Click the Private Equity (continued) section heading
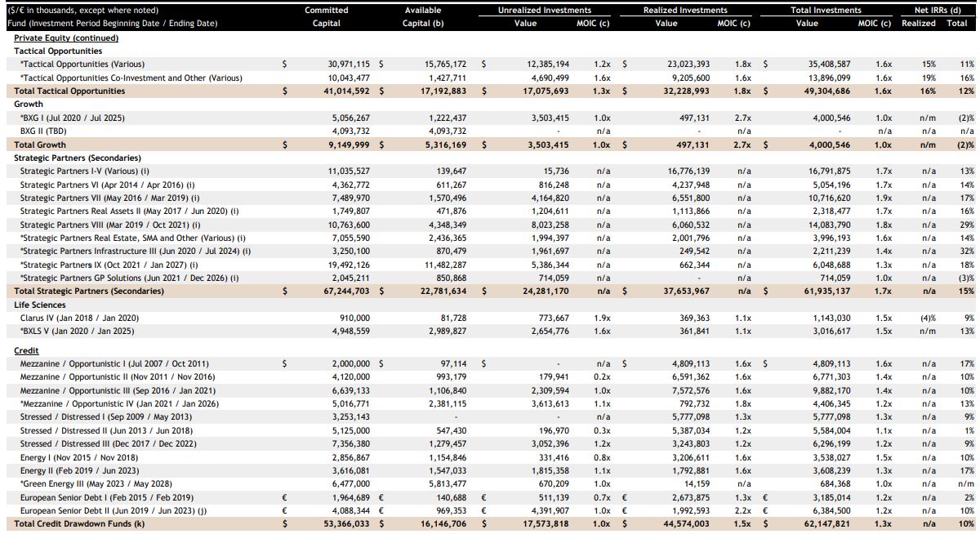The image size is (980, 534). point(66,38)
